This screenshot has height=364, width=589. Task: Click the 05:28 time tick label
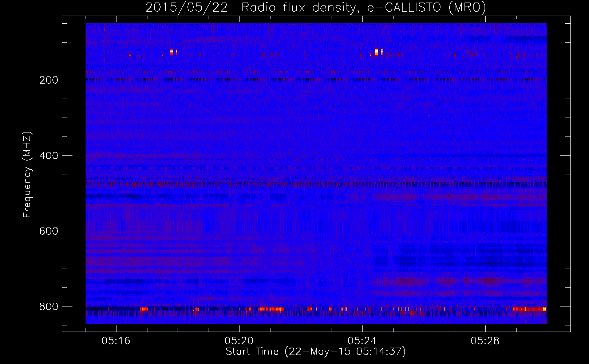tap(485, 341)
